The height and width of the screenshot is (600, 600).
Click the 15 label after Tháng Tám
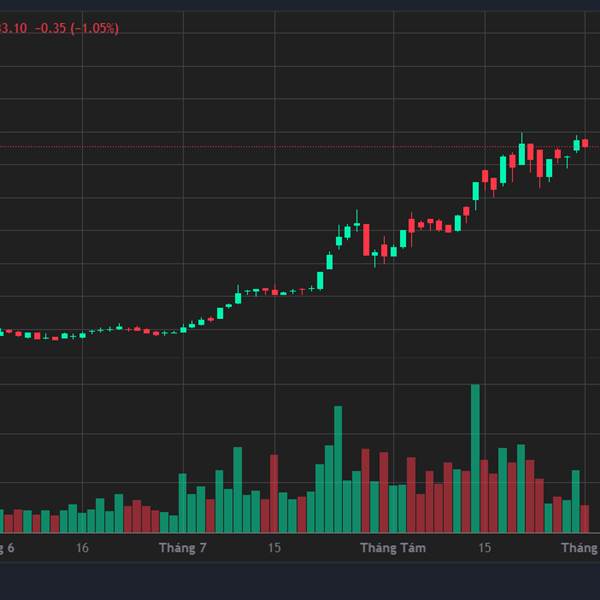(485, 548)
